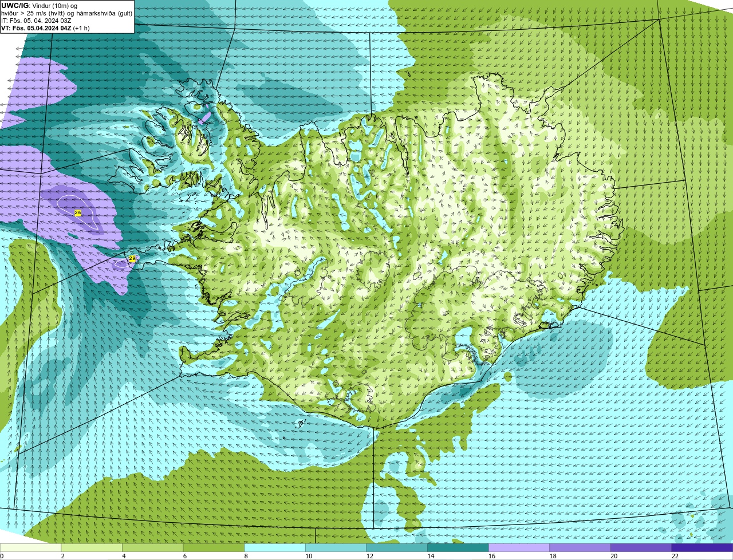Select the line 'hviður > 25 m/s (hvítt) og hámarkshviða (gult)'
Viewport: 733px width, 560px height.
[x=67, y=13]
